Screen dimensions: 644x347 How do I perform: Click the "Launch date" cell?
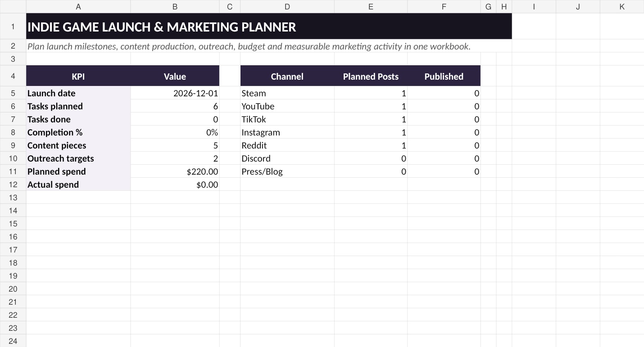[78, 93]
